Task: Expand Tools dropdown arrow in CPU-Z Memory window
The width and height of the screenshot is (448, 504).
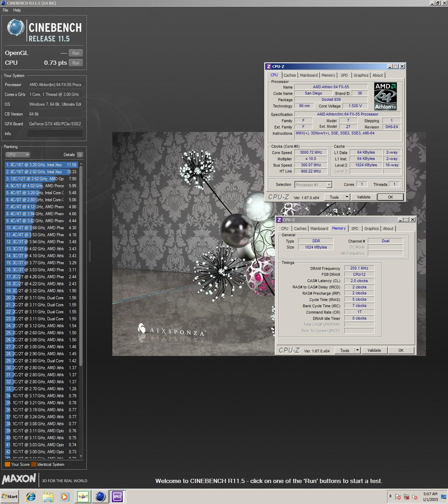Action: (x=357, y=350)
